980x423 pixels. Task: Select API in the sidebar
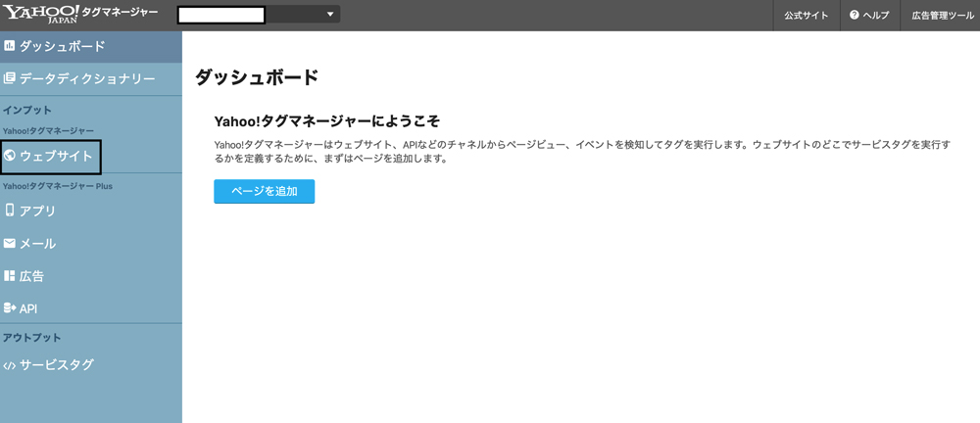coord(91,308)
